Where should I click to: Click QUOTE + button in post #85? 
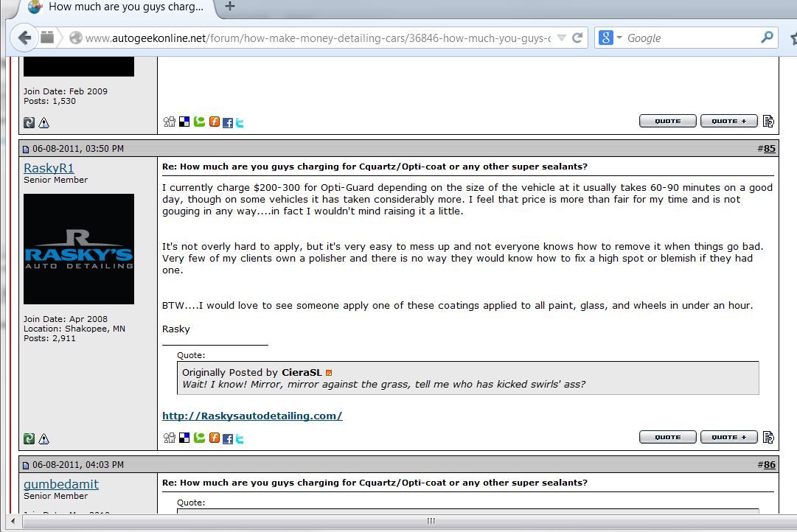[x=729, y=437]
